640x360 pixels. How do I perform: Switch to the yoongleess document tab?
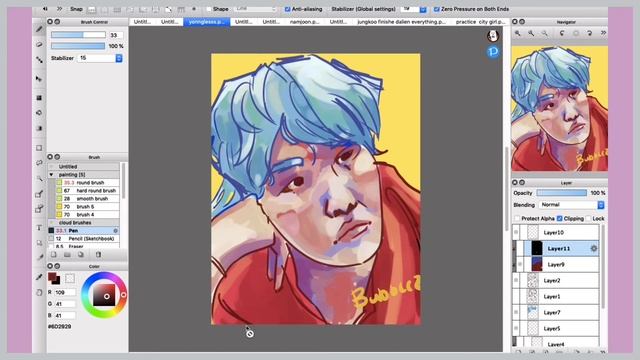click(207, 22)
